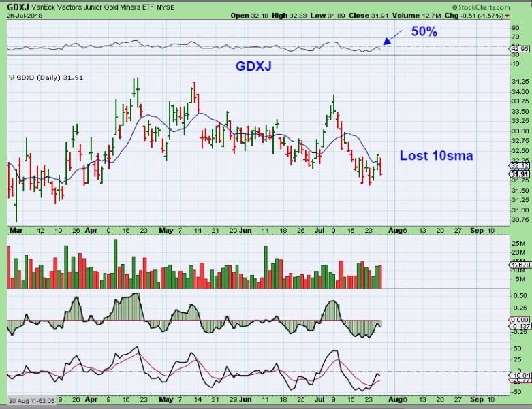This screenshot has height=409, width=532.
Task: Click the 26-Jul-2018 date label
Action: coord(25,15)
